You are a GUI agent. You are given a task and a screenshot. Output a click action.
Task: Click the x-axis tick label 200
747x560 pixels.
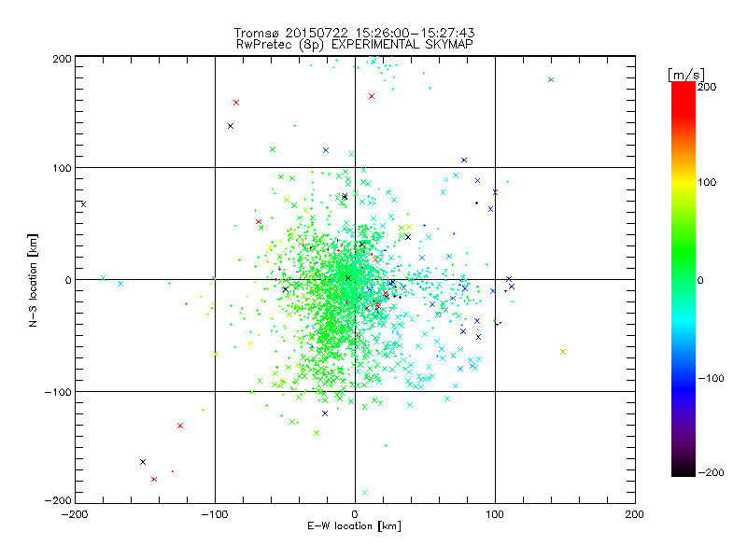click(x=635, y=514)
